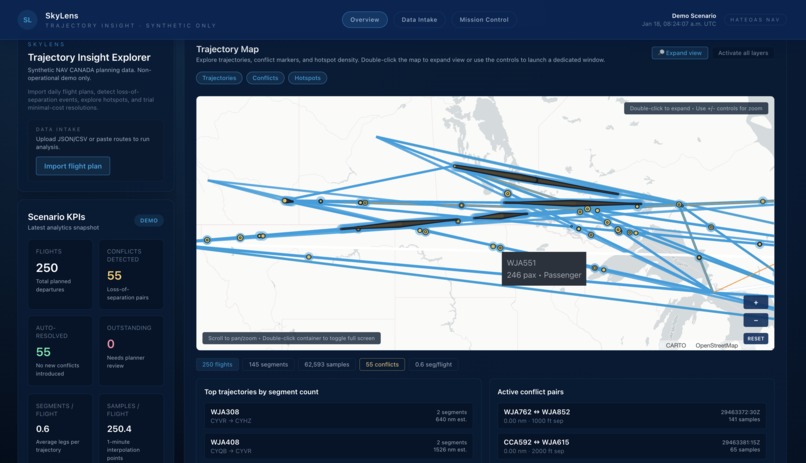Screen dimensions: 806x463
Task: Select the 62,593 samples stat chip
Action: 326,364
